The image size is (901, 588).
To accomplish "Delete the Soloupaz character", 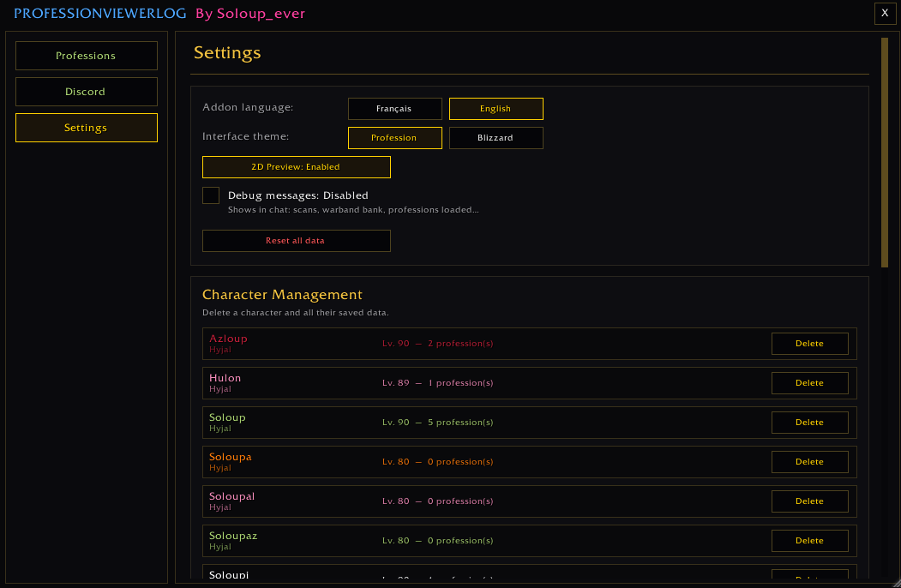I will 809,541.
